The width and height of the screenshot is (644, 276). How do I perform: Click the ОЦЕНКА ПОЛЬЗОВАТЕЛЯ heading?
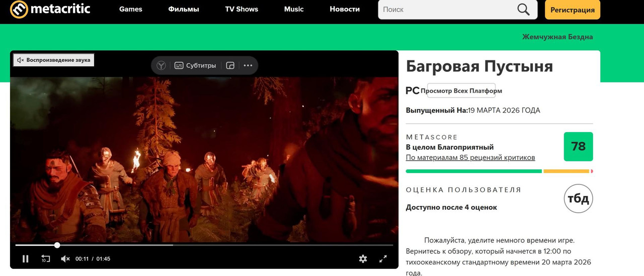tap(463, 190)
